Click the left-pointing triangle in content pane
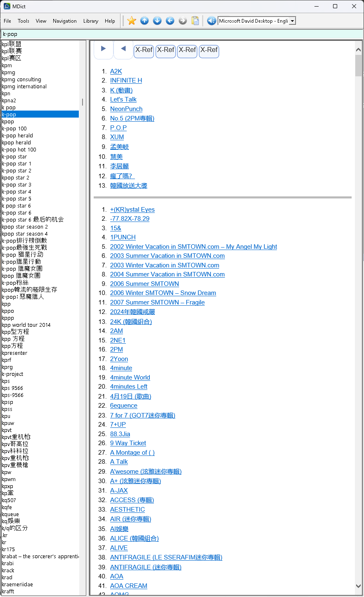364x597 pixels. click(x=123, y=49)
